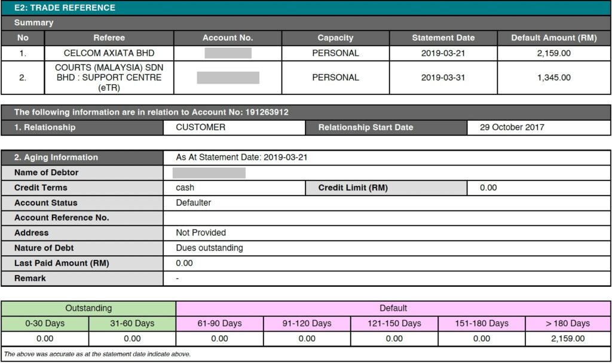
Task: Click the 'cash' credit terms value
Action: point(185,188)
